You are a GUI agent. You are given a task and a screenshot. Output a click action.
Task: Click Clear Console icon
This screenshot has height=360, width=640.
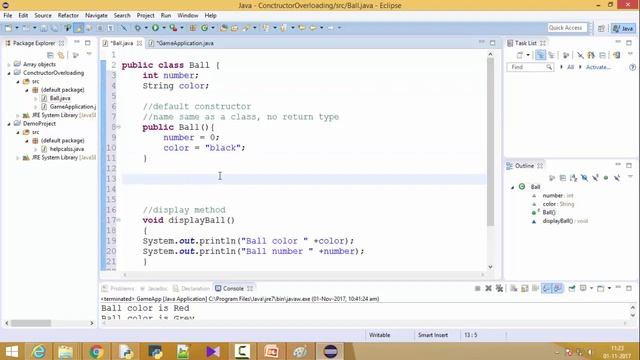click(x=514, y=289)
